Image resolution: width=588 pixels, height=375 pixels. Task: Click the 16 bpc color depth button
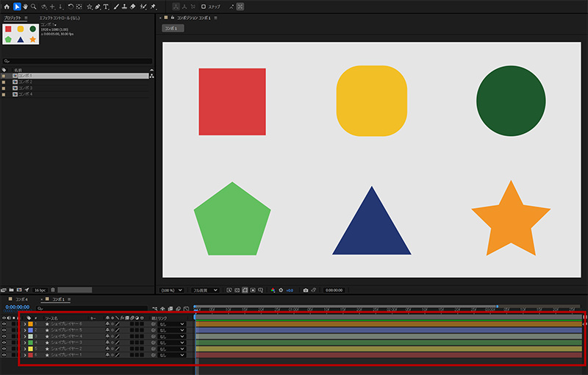coord(40,290)
